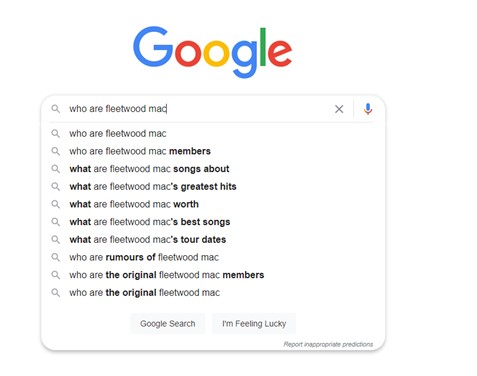The height and width of the screenshot is (376, 477).
Task: Click magnifier icon beside 'songs about' suggestion
Action: pyautogui.click(x=56, y=169)
